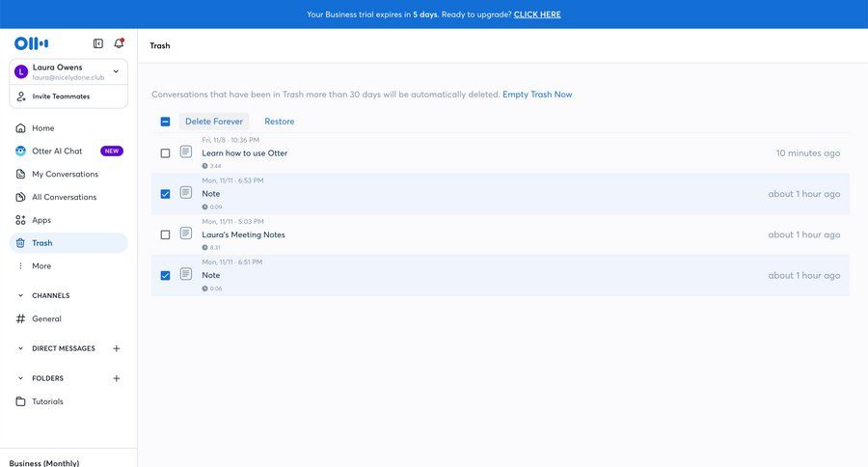Open My Conversations in sidebar
This screenshot has width=868, height=467.
68,174
